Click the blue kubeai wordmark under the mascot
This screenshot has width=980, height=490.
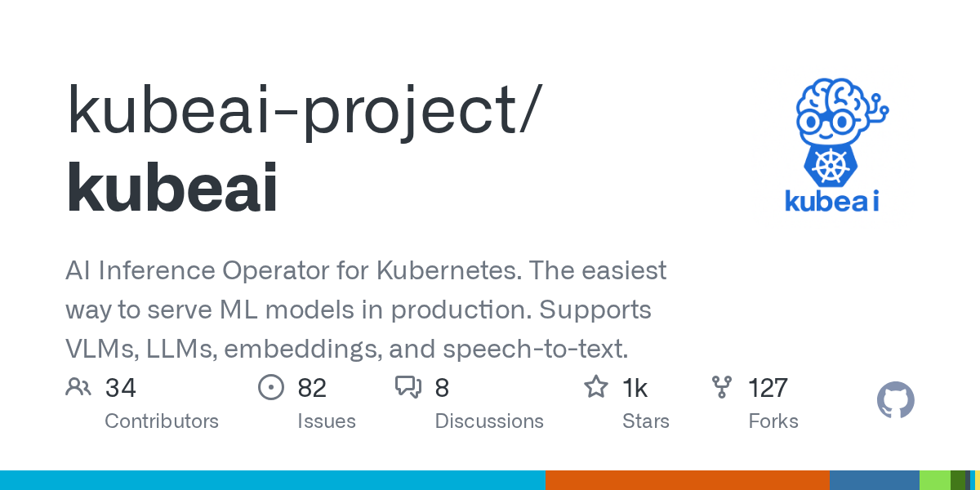click(x=831, y=201)
